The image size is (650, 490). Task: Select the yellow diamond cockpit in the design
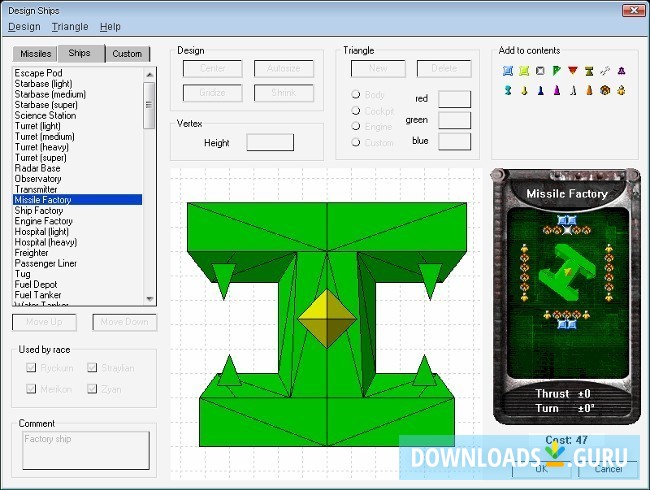coord(327,318)
